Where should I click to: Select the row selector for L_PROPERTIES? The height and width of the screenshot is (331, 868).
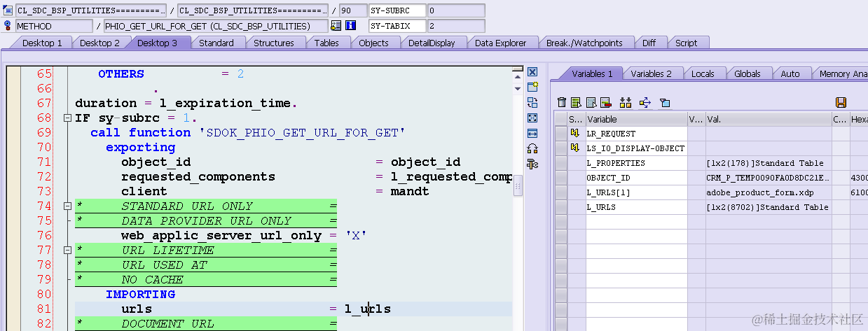560,163
